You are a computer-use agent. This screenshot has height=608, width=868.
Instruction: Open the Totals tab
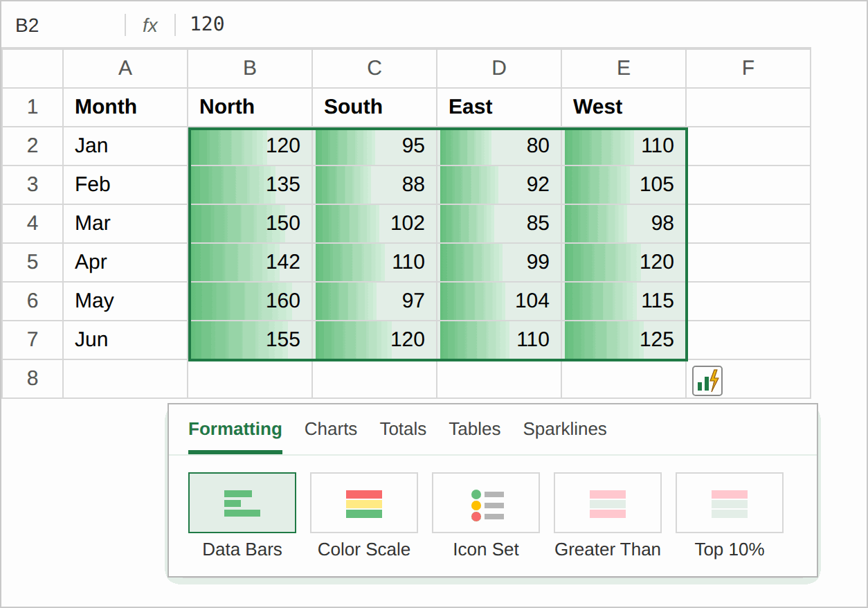pyautogui.click(x=403, y=429)
